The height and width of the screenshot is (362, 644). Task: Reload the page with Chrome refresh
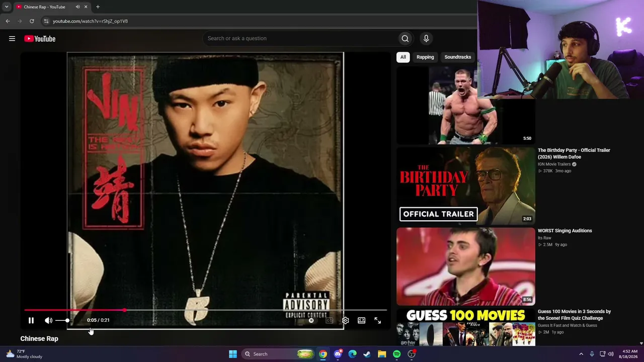click(32, 21)
